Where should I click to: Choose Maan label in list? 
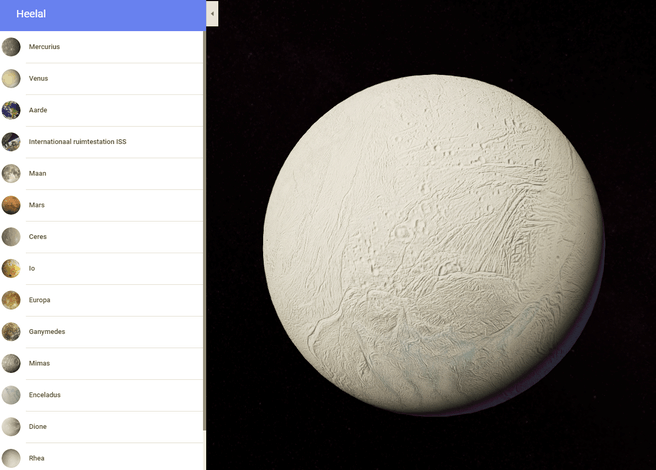coord(37,173)
